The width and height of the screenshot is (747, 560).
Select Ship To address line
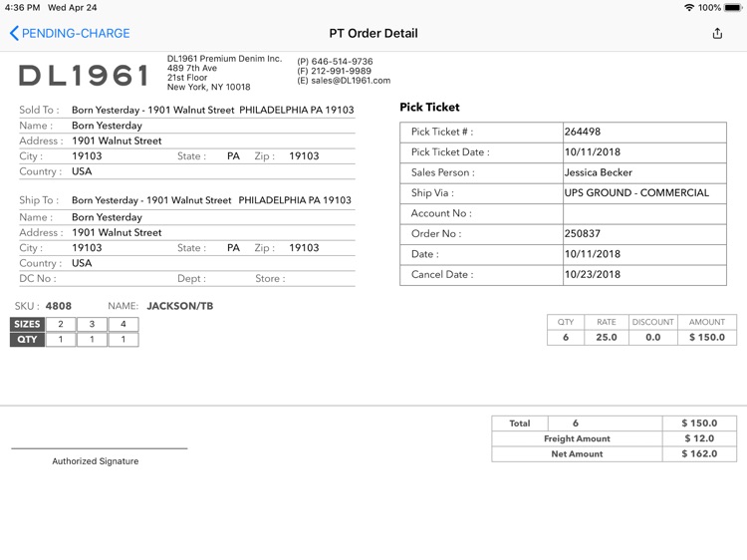[211, 200]
